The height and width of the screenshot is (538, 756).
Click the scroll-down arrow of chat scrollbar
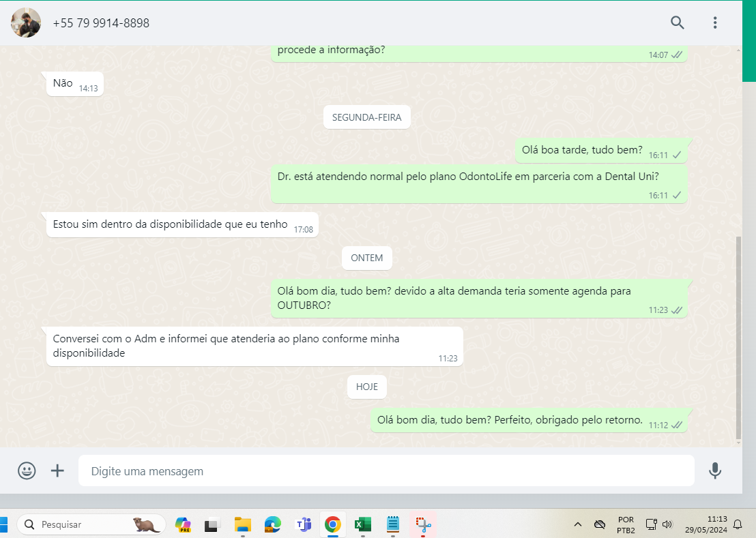739,443
